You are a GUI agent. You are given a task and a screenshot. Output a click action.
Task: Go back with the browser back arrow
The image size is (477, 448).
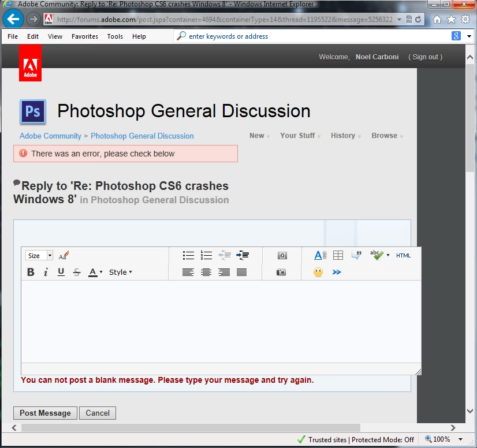[13, 19]
